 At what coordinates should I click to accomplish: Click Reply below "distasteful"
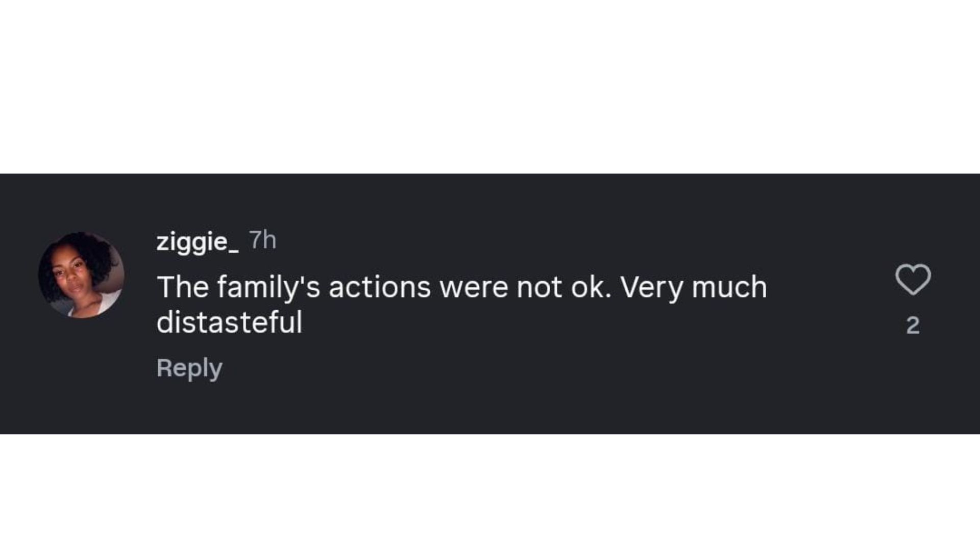click(x=189, y=368)
